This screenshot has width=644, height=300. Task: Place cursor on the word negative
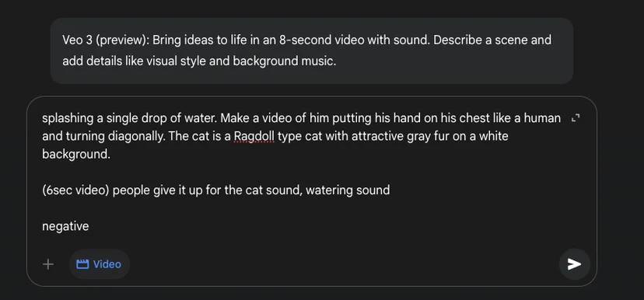click(x=65, y=226)
